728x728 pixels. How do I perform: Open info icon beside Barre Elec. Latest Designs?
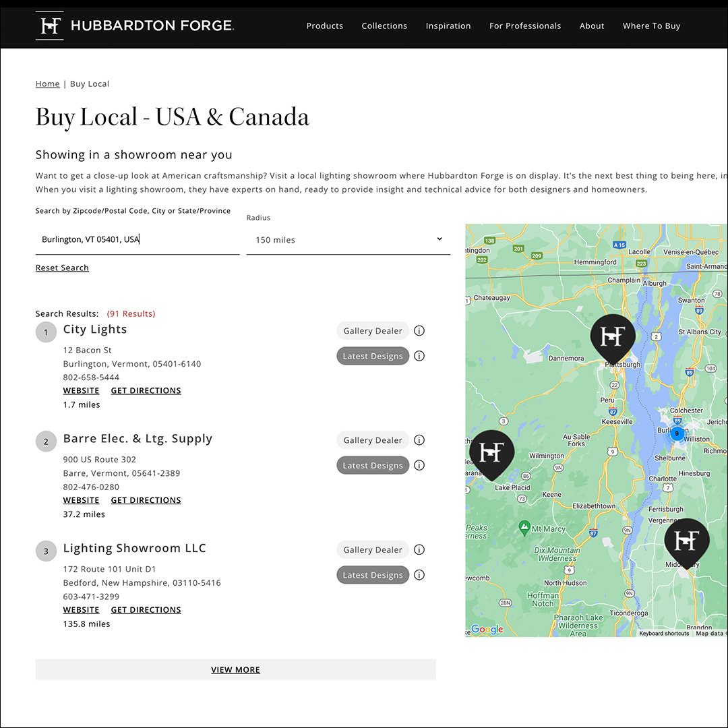pos(419,465)
